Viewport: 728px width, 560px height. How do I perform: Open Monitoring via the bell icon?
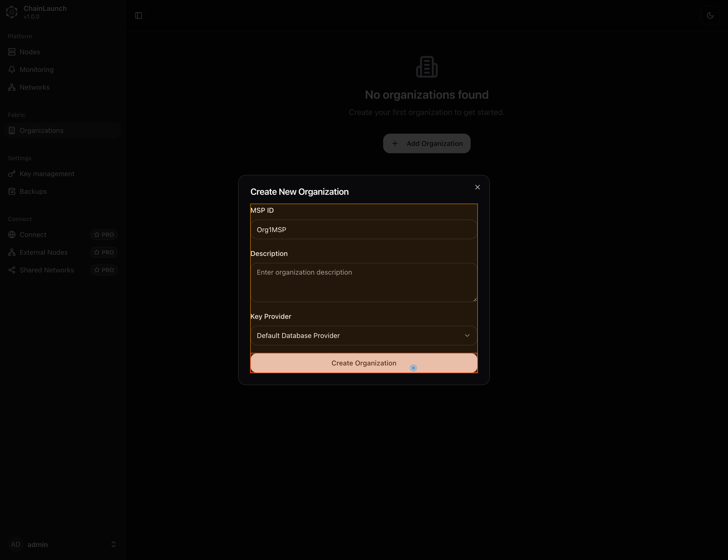[x=12, y=70]
